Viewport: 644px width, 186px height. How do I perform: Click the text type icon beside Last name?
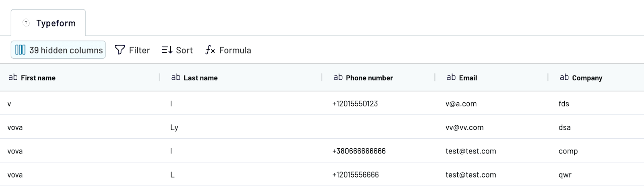click(176, 77)
